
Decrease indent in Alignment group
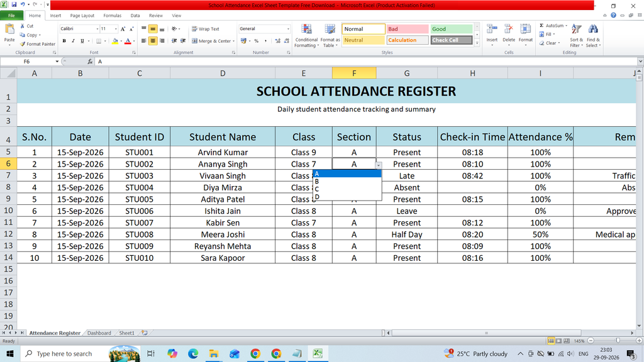coord(174,41)
